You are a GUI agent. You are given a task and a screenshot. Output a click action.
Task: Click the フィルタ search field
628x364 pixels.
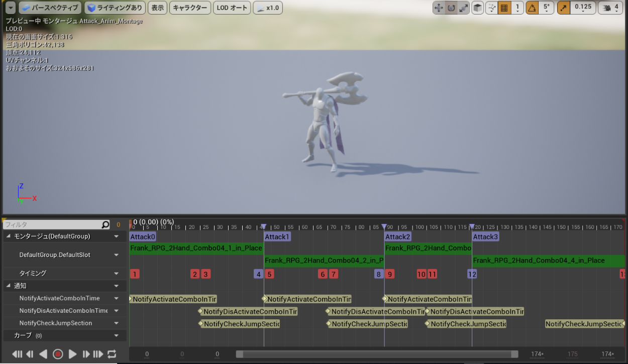[53, 225]
